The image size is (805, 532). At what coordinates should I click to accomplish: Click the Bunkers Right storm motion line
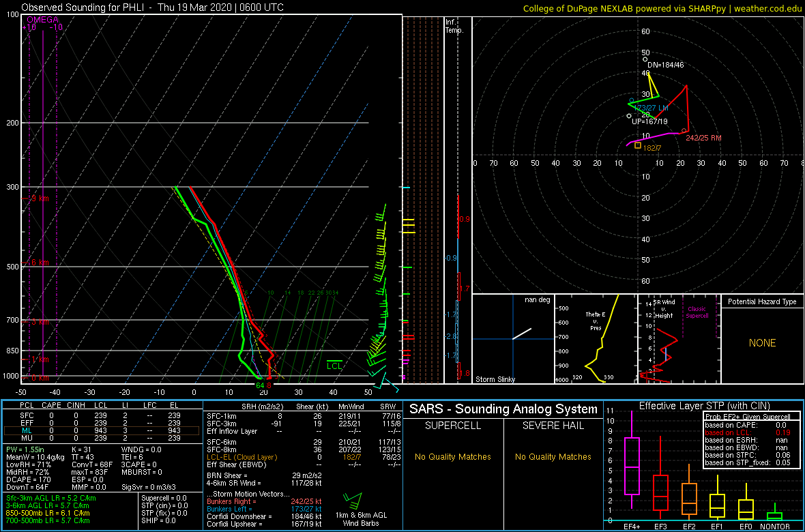[264, 501]
